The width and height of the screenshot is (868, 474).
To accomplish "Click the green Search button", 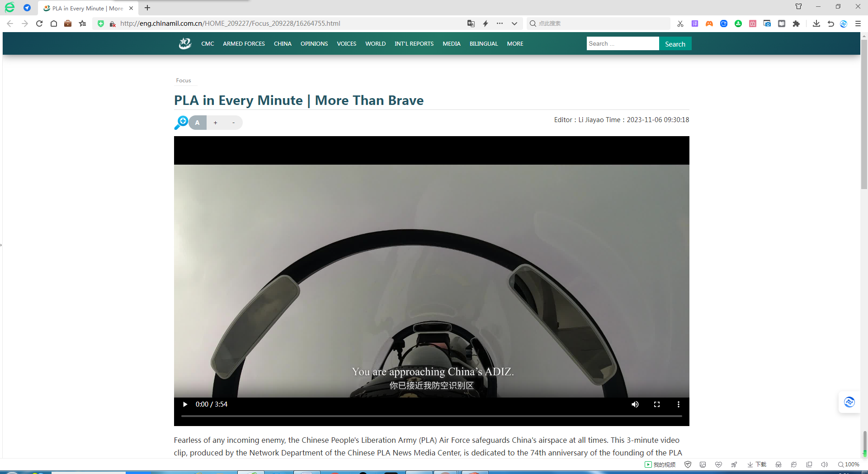I will click(x=675, y=44).
